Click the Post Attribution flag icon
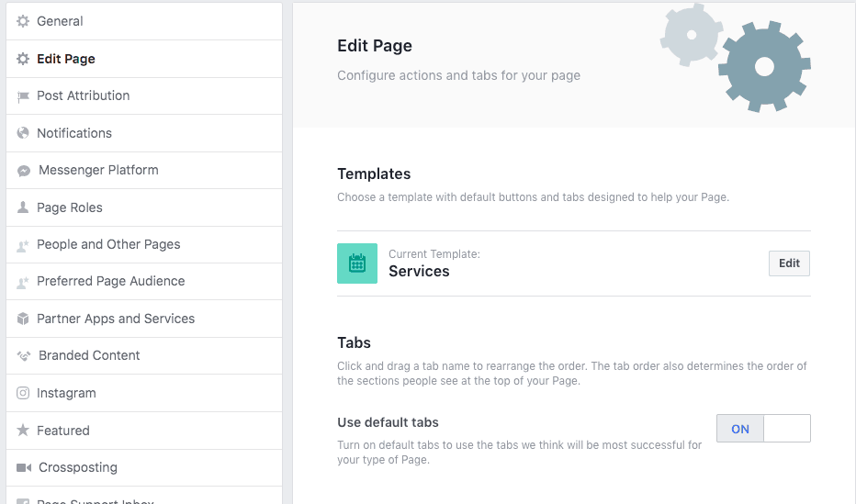 pos(23,96)
